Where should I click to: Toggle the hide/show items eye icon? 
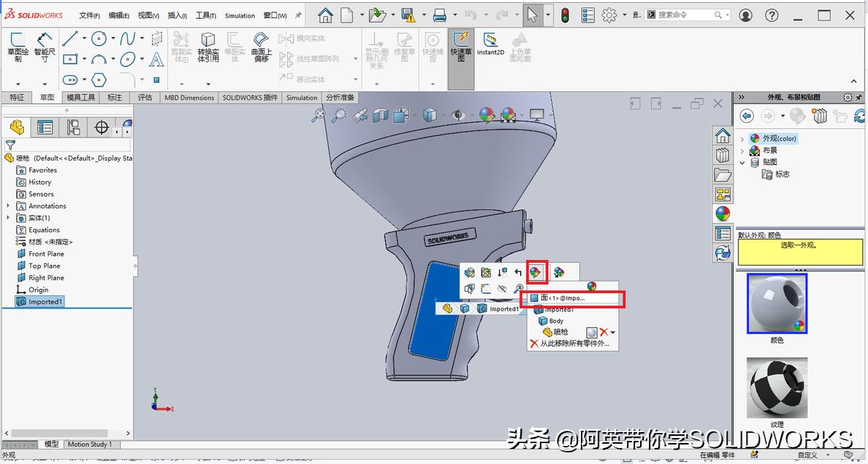pos(458,114)
